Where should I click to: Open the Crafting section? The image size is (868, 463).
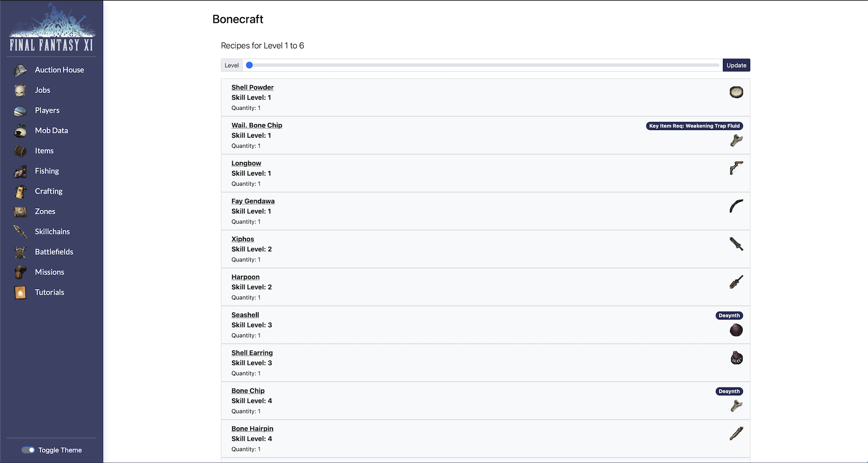click(48, 191)
